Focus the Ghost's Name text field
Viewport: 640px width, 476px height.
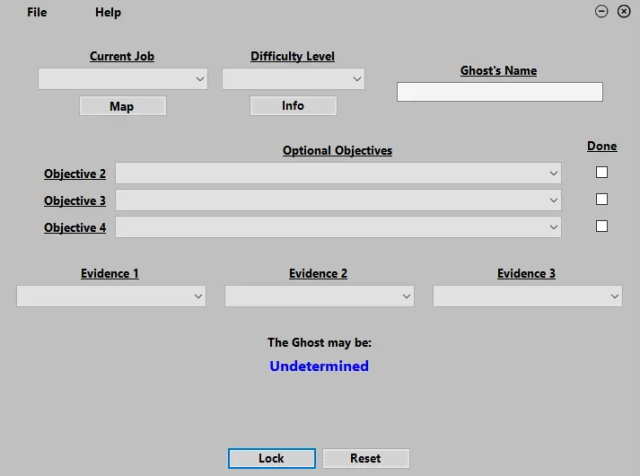point(499,92)
